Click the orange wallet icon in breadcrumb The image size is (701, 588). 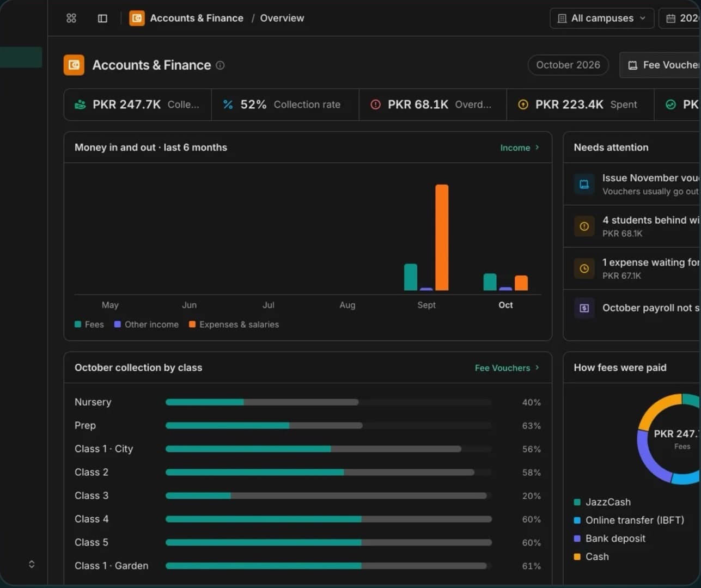pyautogui.click(x=137, y=18)
